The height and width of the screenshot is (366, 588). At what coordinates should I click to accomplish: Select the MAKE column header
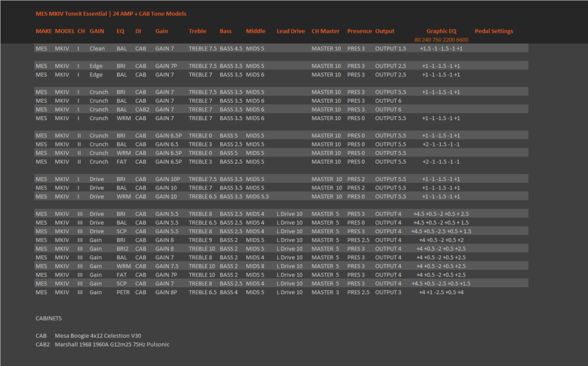[x=44, y=31]
